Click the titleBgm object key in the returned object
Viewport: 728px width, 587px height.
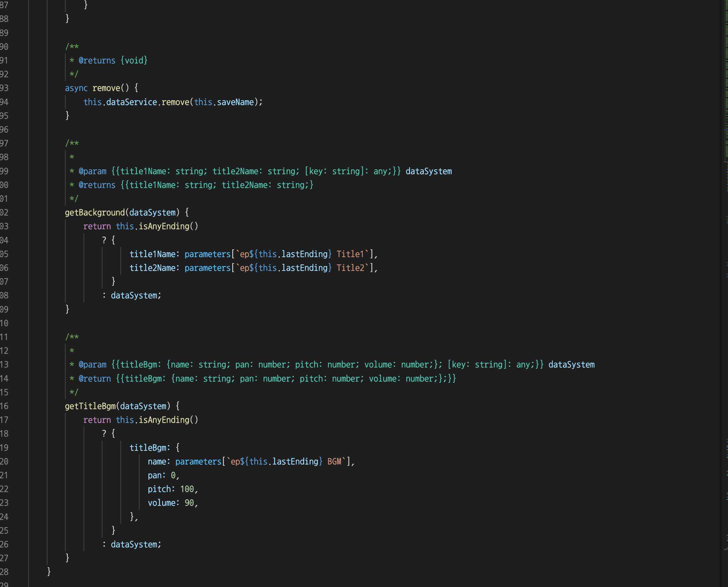(148, 448)
